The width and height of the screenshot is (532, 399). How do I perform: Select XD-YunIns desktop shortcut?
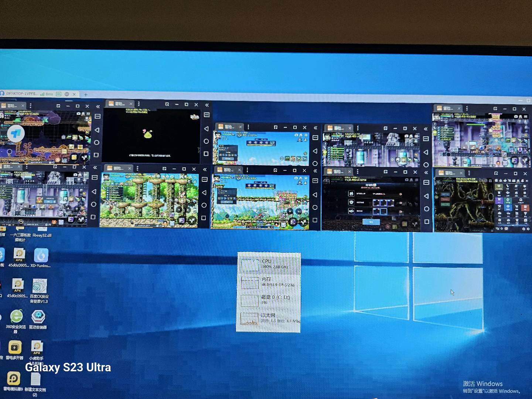(x=41, y=258)
